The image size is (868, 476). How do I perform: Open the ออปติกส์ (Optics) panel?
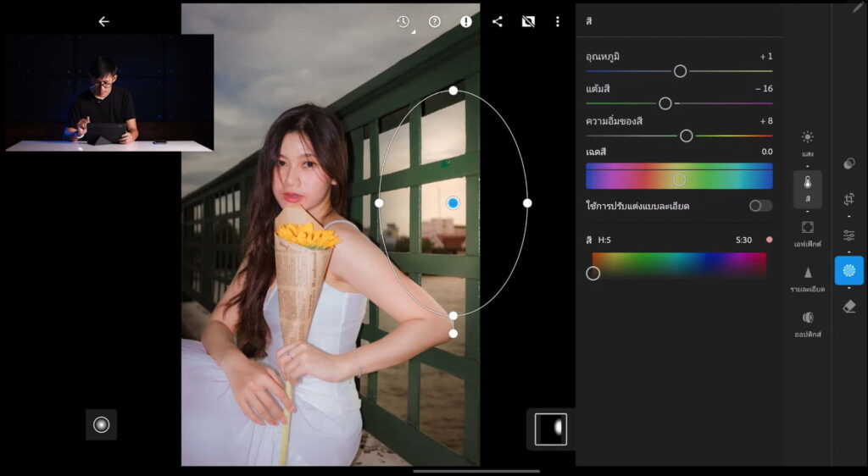[x=807, y=323]
